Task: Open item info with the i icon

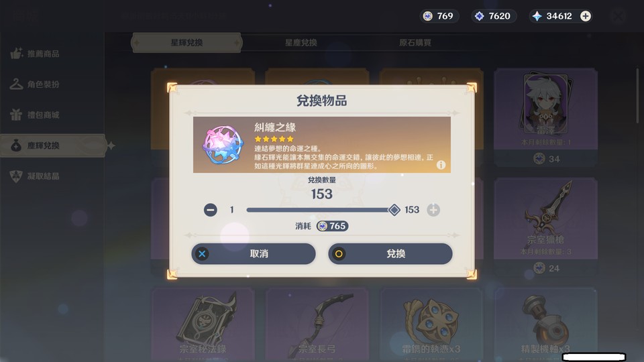Action: pyautogui.click(x=441, y=165)
